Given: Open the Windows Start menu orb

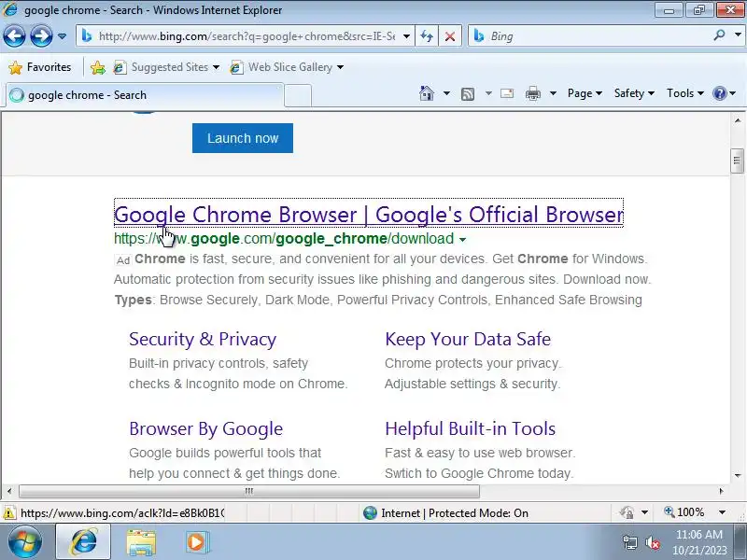Looking at the screenshot, I should 24,541.
